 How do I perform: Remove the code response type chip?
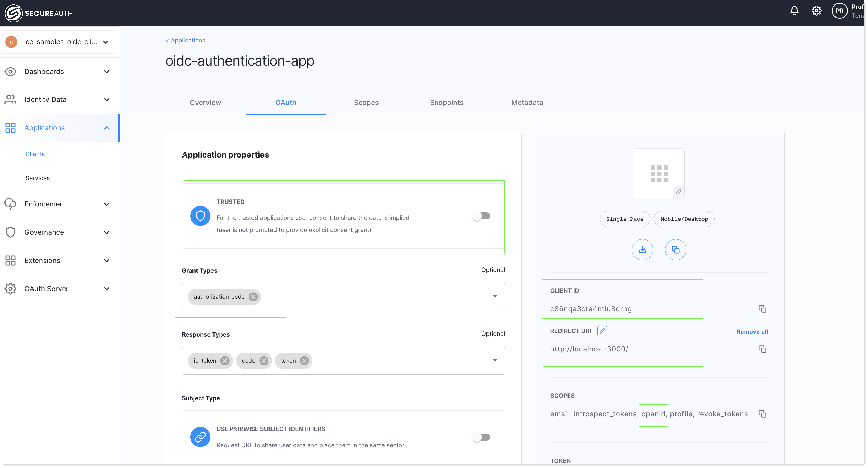tap(264, 360)
